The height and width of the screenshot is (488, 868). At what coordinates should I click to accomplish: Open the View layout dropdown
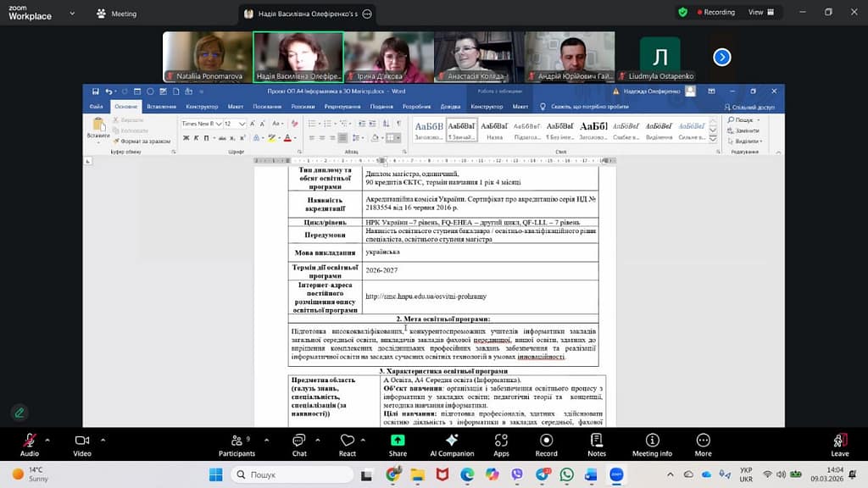click(x=760, y=13)
